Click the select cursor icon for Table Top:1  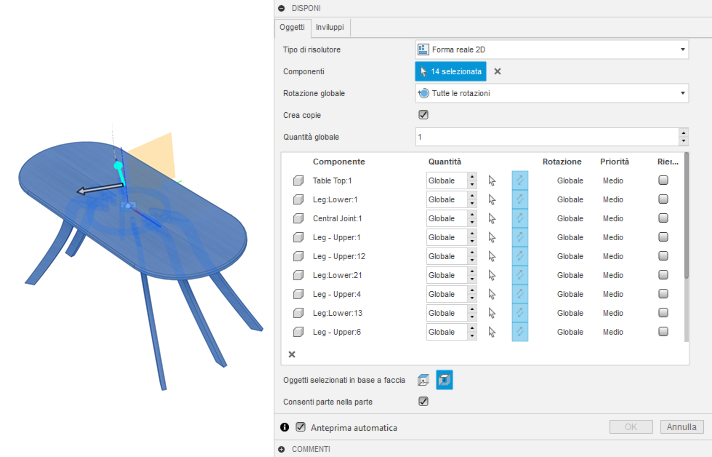click(492, 181)
